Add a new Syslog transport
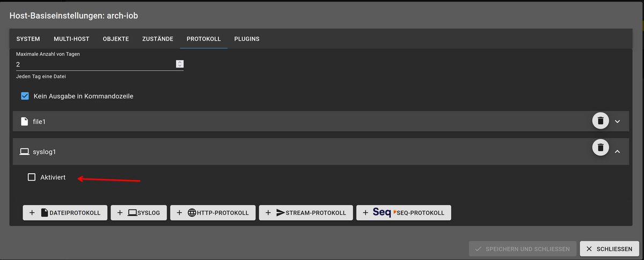The height and width of the screenshot is (260, 644). [x=139, y=213]
